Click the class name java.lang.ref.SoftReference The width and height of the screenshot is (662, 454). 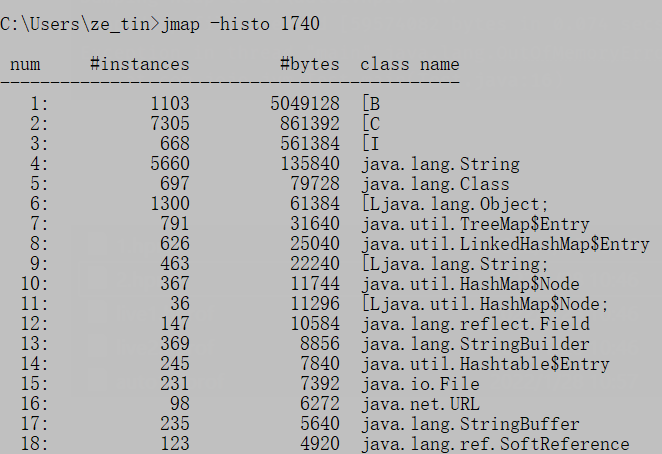point(495,444)
